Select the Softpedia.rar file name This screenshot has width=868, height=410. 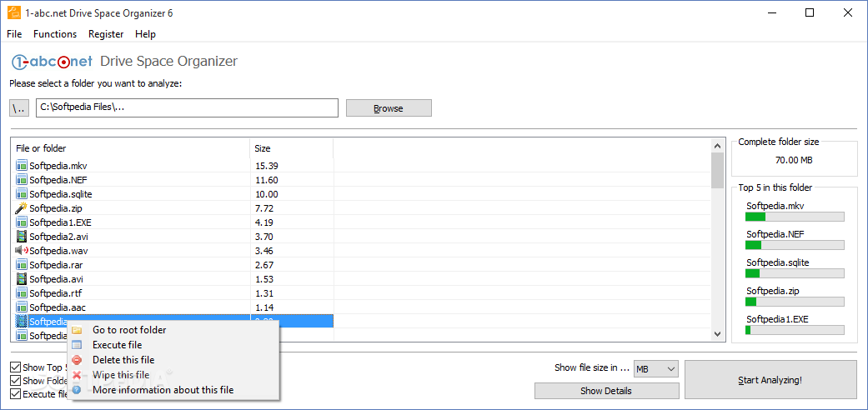(x=56, y=265)
